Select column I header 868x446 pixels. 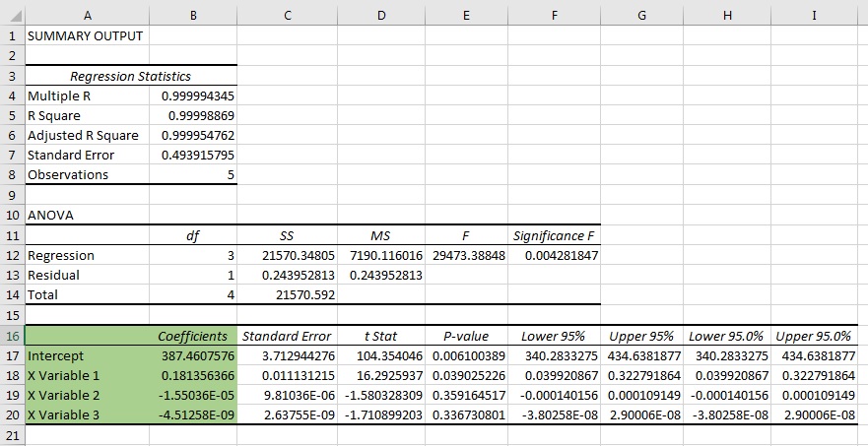pos(813,14)
